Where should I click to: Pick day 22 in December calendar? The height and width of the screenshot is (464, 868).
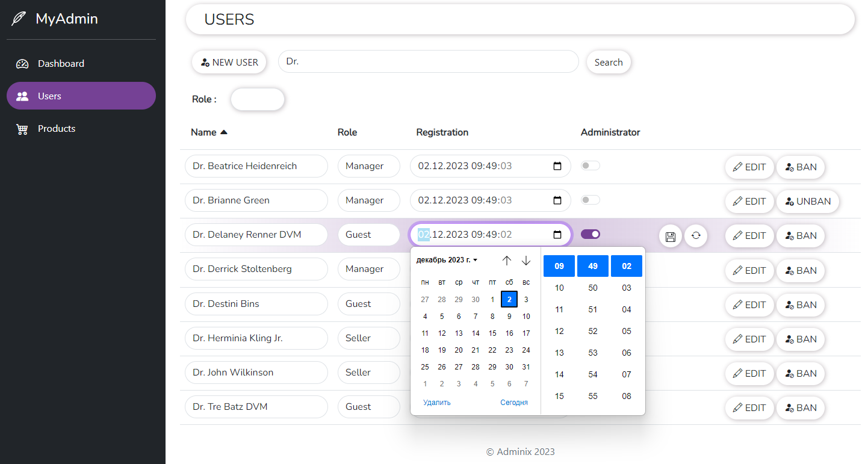tap(492, 350)
